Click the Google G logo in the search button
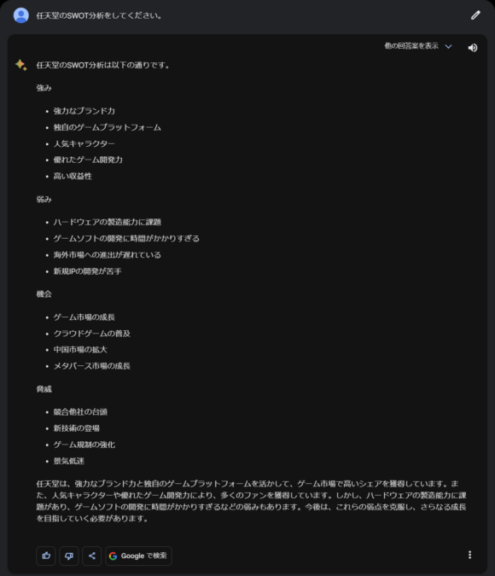The width and height of the screenshot is (495, 576). (113, 556)
